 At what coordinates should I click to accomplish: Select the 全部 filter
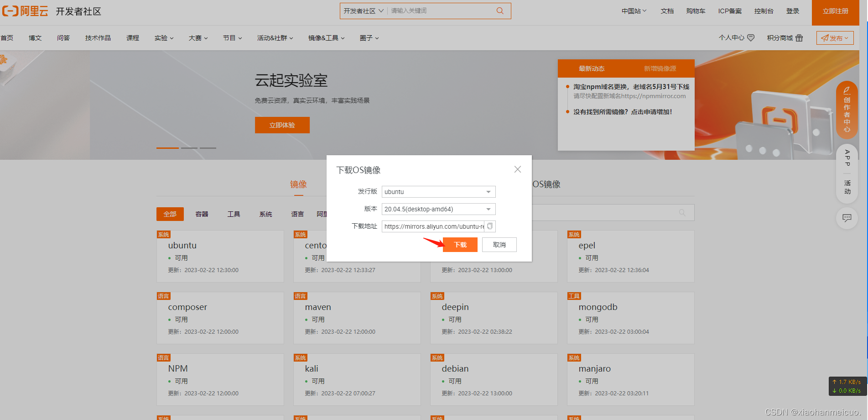tap(170, 214)
